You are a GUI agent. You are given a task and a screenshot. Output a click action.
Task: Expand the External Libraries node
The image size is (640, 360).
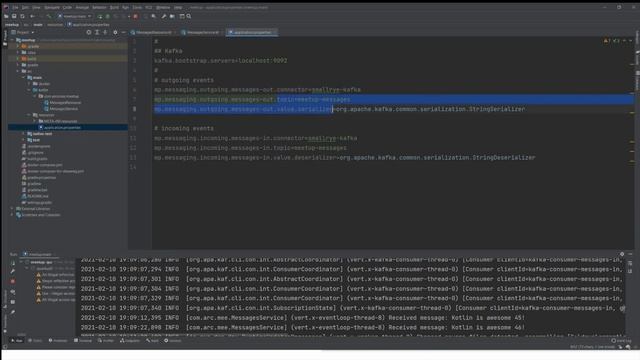[12, 209]
